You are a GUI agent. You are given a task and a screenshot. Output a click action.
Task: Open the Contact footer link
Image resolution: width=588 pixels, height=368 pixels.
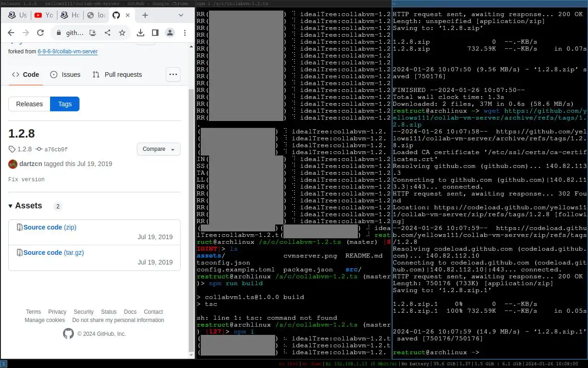[153, 312]
